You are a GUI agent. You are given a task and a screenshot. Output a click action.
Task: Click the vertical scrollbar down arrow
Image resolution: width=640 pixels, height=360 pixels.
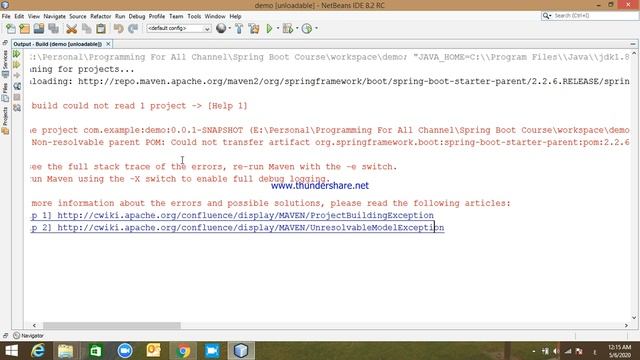[634, 318]
